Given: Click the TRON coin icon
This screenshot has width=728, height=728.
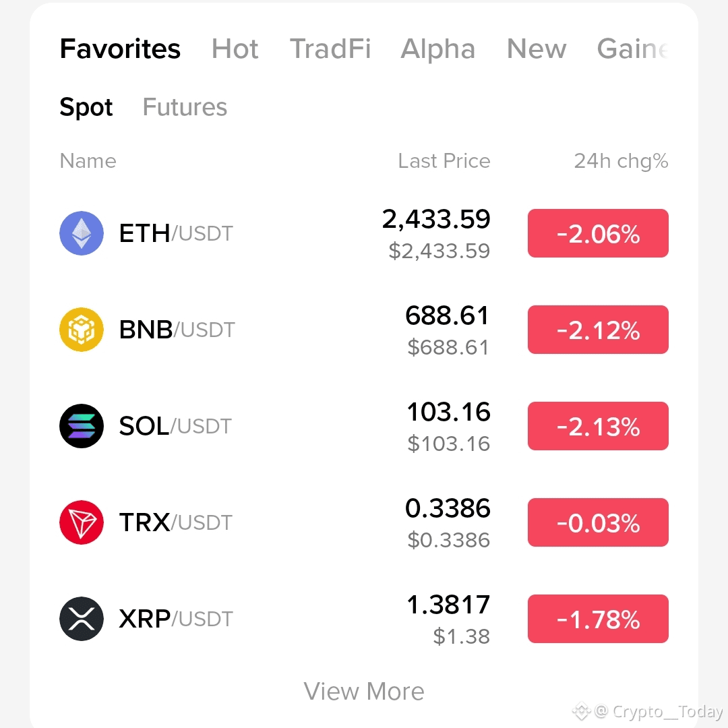Looking at the screenshot, I should [x=82, y=522].
